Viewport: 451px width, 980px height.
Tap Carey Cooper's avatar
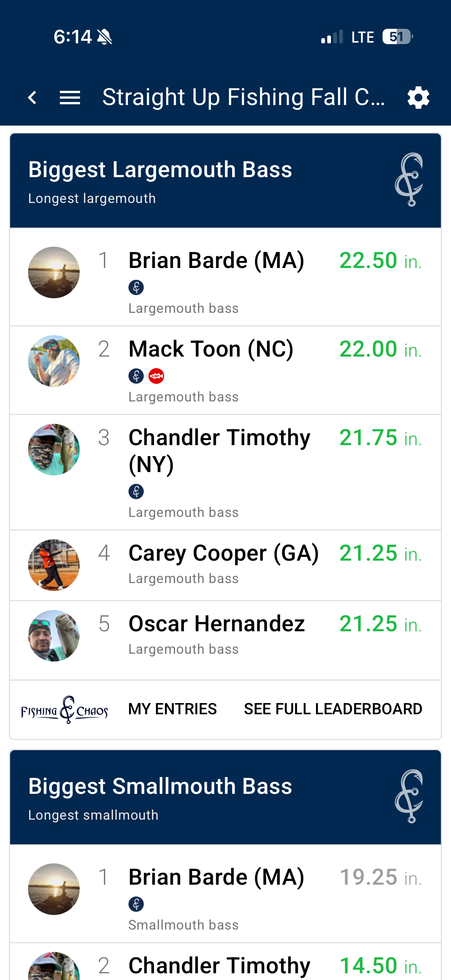click(x=53, y=565)
